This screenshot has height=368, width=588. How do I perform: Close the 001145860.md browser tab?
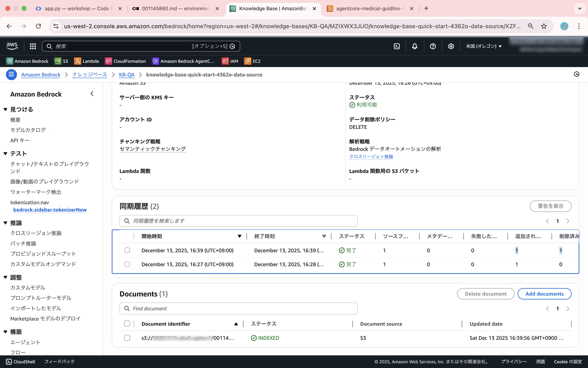217,9
